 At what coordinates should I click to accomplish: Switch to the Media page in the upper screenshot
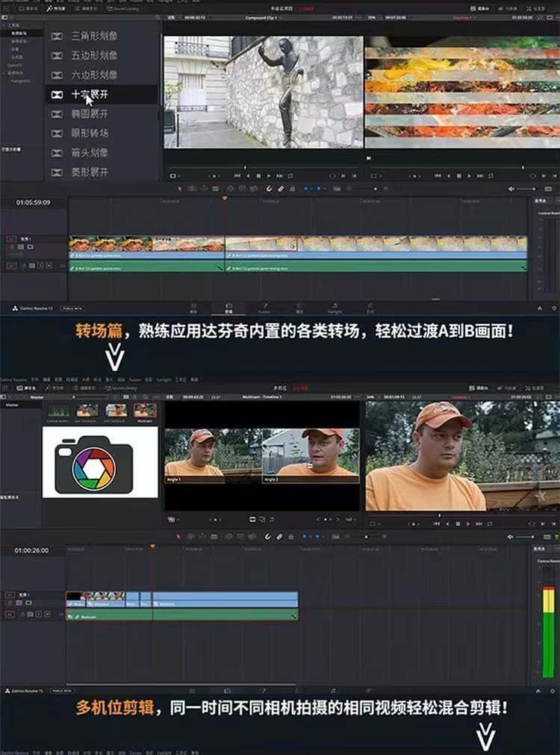[x=193, y=308]
